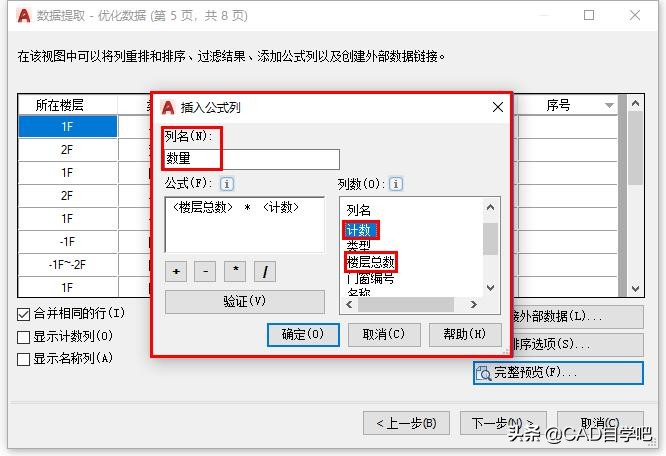
Task: Select 类型 in the column list
Action: tap(359, 246)
